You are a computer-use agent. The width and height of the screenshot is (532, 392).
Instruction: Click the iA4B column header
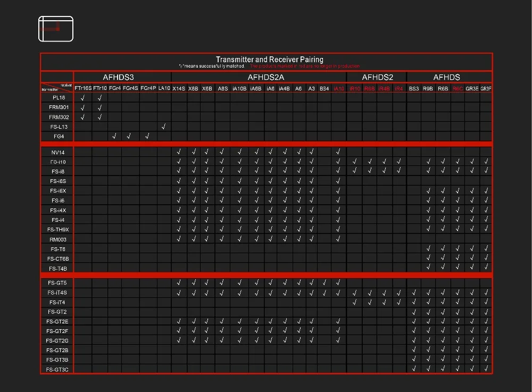(284, 88)
